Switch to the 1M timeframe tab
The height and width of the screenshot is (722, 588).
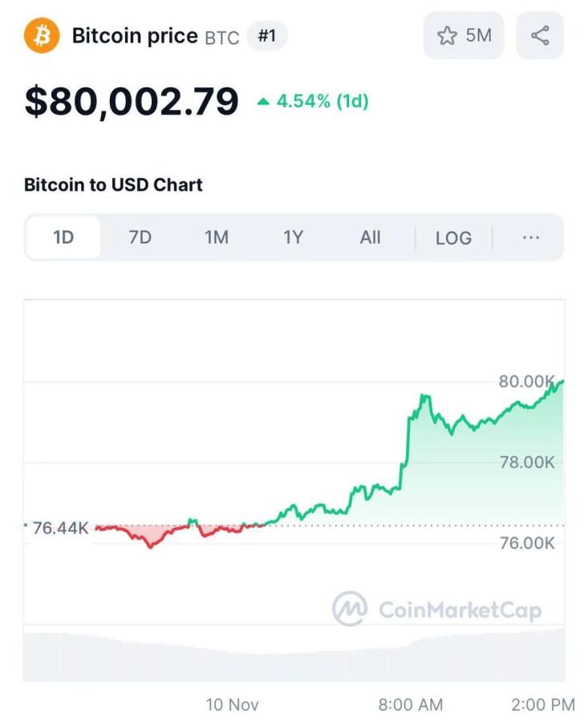(217, 237)
